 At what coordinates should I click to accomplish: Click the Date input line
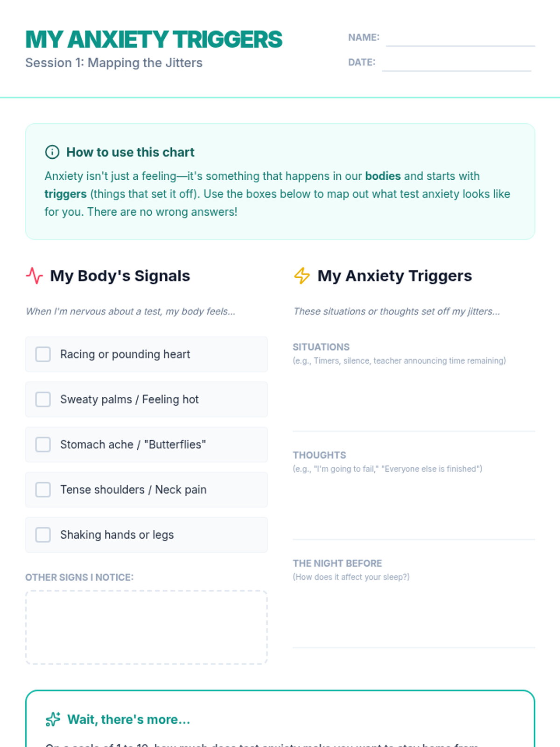456,63
